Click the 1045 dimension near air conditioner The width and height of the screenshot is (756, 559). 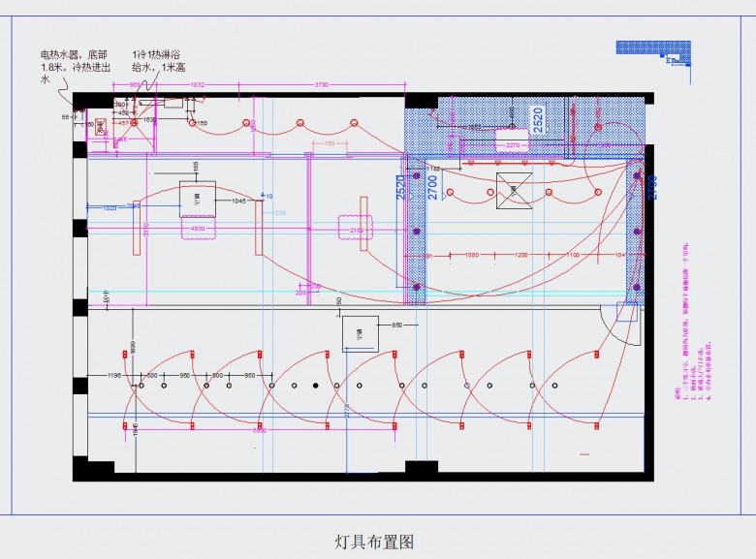point(238,201)
